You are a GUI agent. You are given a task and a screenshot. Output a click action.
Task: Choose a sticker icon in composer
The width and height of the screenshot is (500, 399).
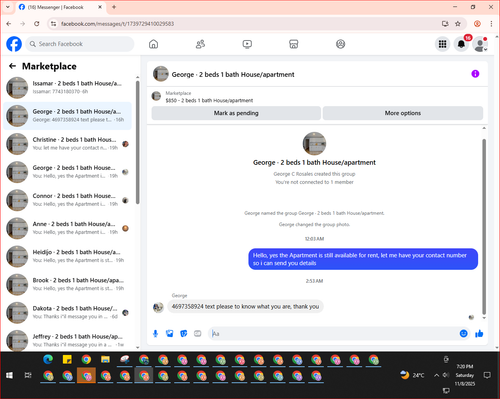click(184, 333)
